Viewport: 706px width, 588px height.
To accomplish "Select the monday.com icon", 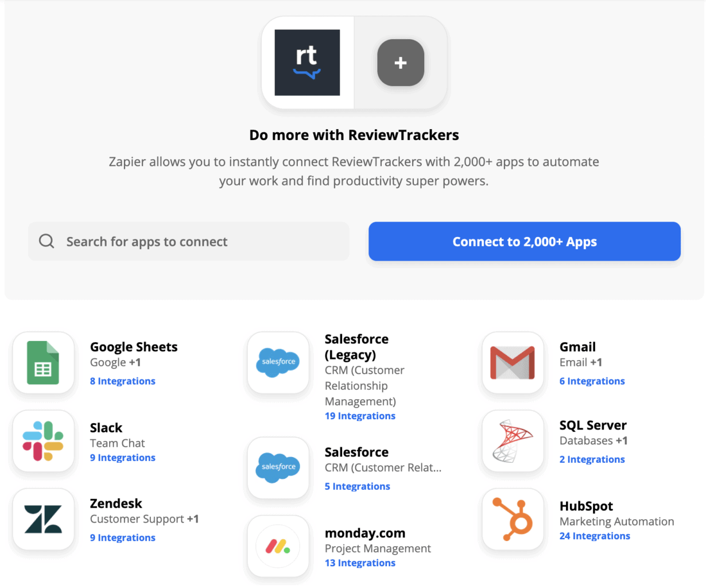I will [x=278, y=546].
